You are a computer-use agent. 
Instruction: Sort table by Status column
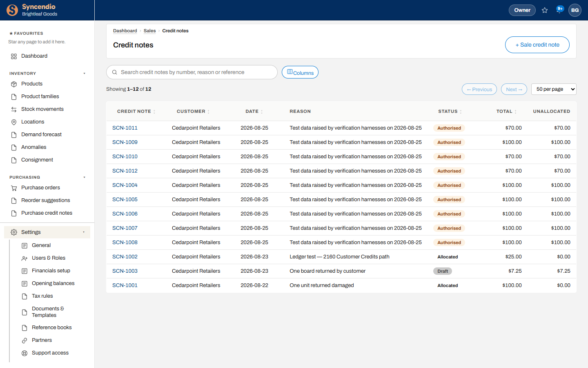tap(450, 111)
